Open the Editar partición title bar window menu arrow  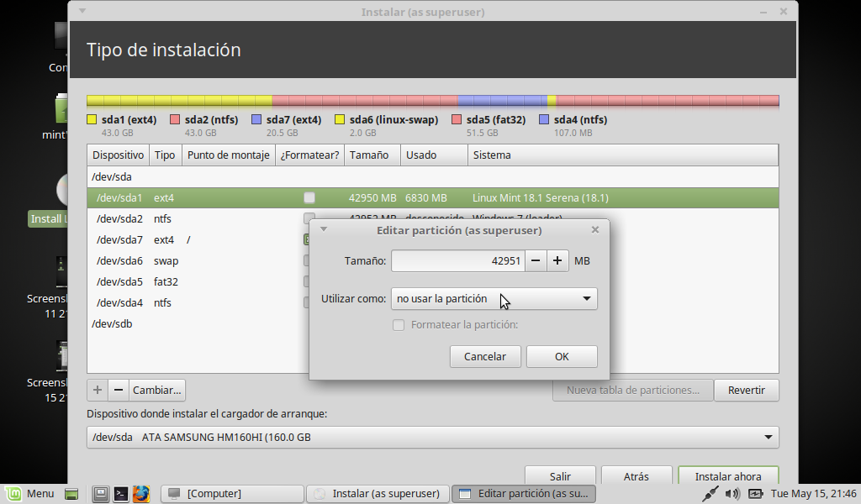[324, 229]
